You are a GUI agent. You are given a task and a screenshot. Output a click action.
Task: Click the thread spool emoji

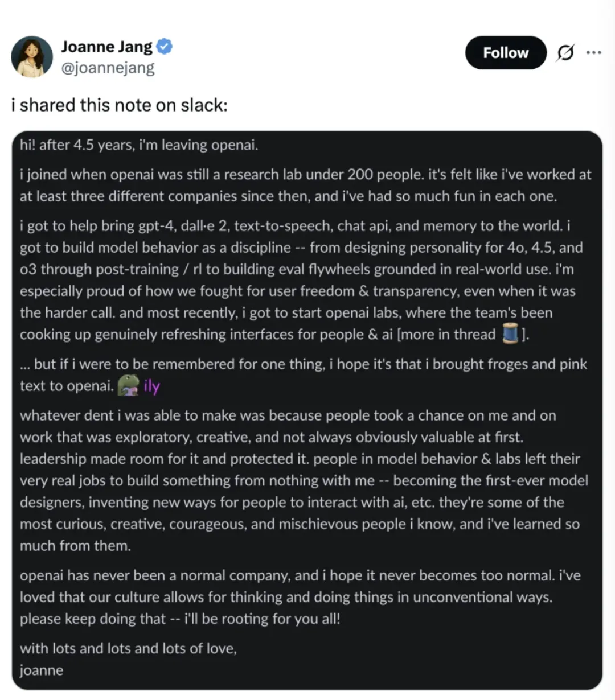(510, 334)
